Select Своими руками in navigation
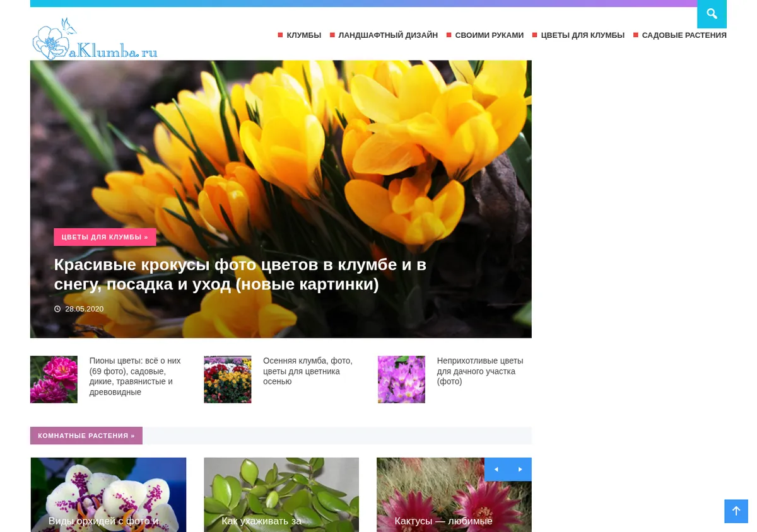The image size is (757, 532). (489, 35)
